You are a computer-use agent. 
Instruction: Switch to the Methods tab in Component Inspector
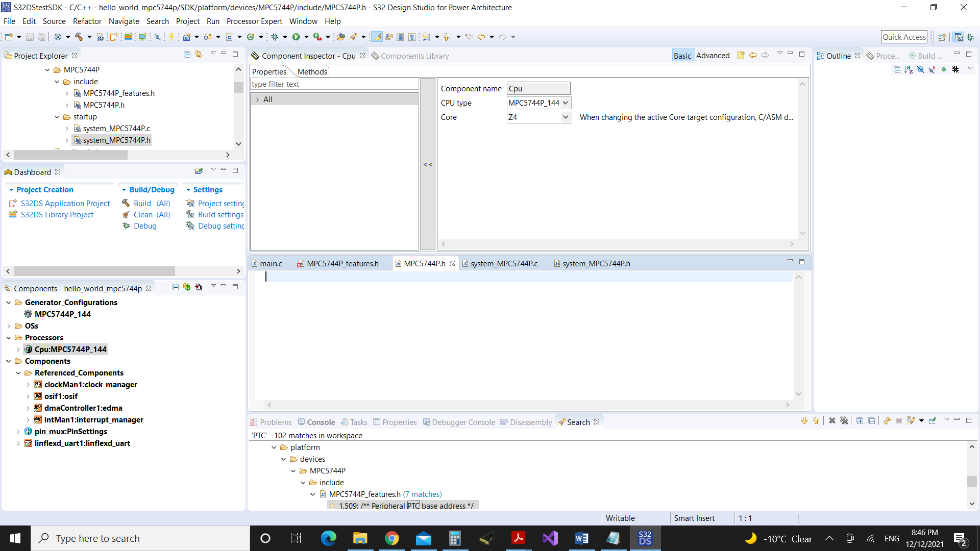click(312, 71)
